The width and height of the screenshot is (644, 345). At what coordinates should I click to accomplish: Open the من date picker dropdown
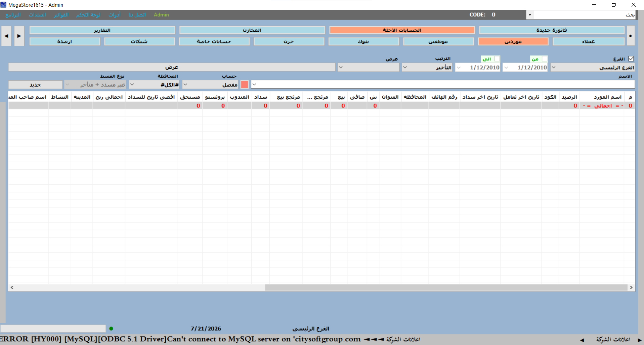(506, 68)
